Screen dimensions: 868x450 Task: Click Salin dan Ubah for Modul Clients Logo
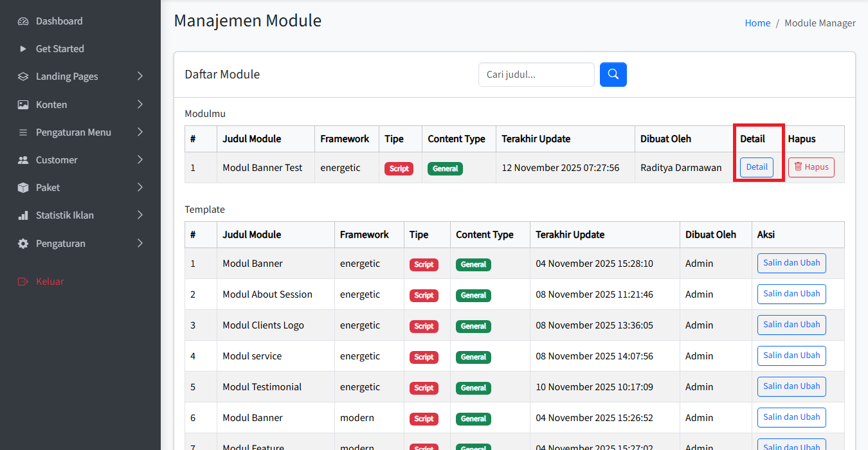point(791,325)
